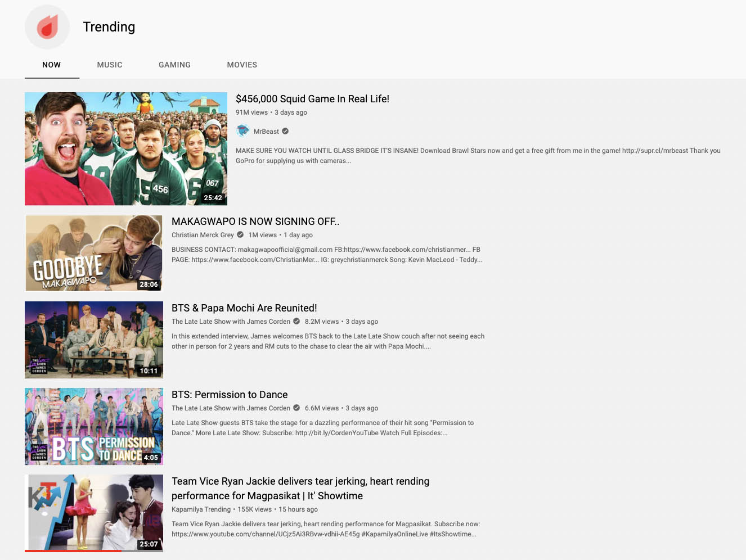Click MrBeast's verified checkmark badge
The height and width of the screenshot is (560, 746).
click(x=285, y=131)
